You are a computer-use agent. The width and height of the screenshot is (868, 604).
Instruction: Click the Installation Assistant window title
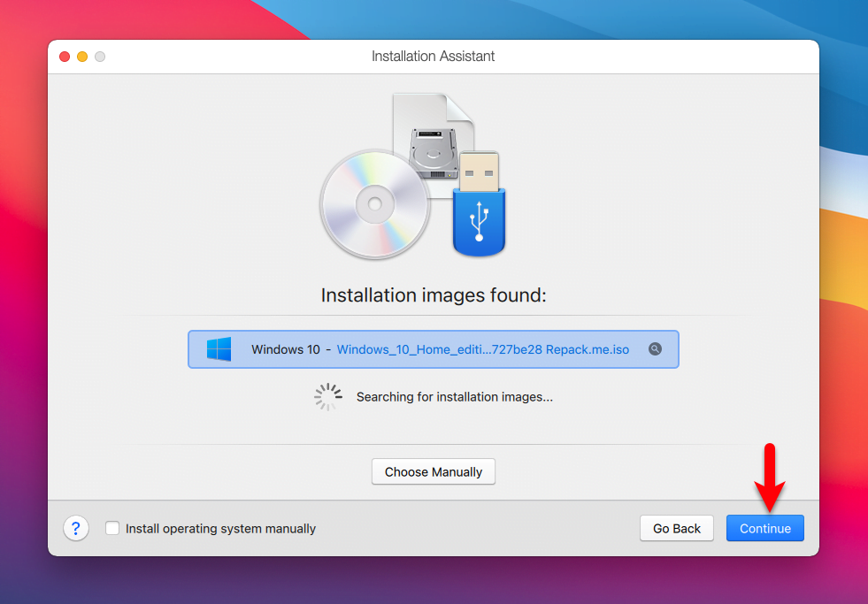point(433,57)
